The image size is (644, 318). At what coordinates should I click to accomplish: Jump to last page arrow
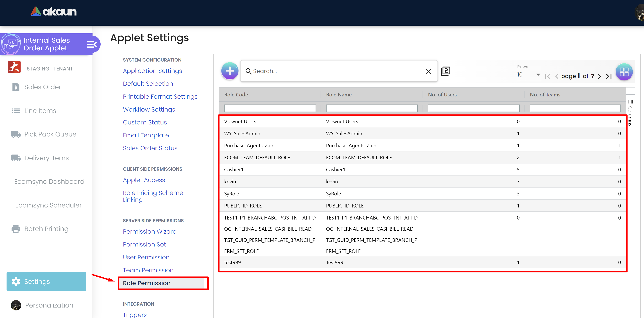point(609,76)
